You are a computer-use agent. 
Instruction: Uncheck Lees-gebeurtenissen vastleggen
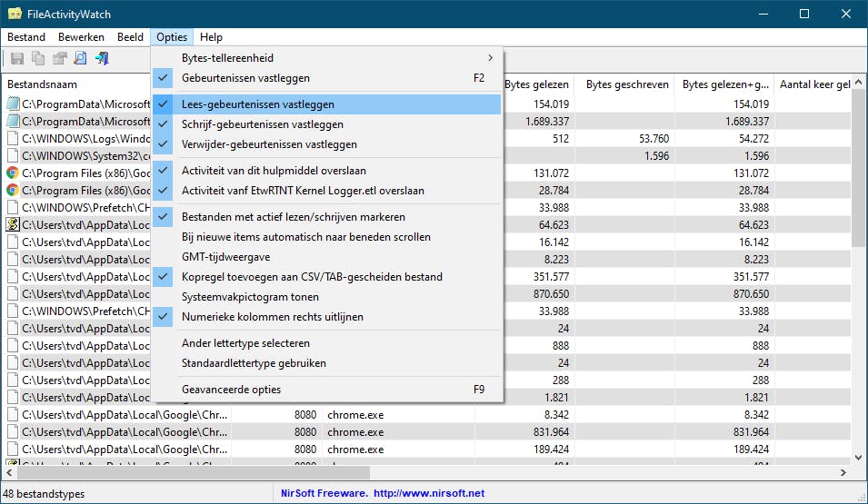tap(326, 104)
